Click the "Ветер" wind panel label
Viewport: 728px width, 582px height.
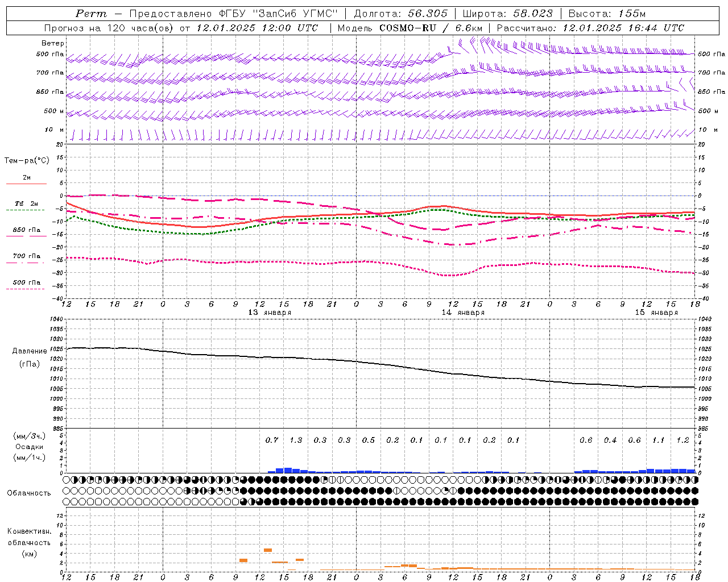click(x=53, y=43)
